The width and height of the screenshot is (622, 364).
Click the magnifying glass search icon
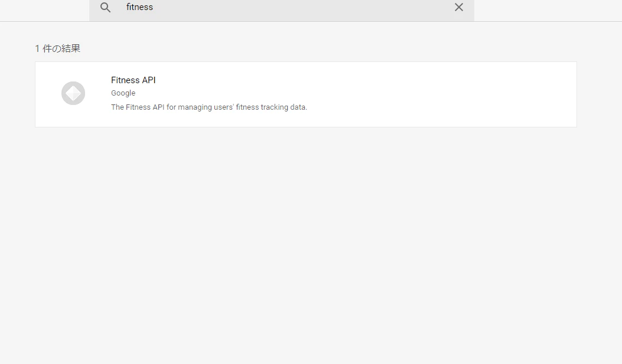[x=105, y=7]
